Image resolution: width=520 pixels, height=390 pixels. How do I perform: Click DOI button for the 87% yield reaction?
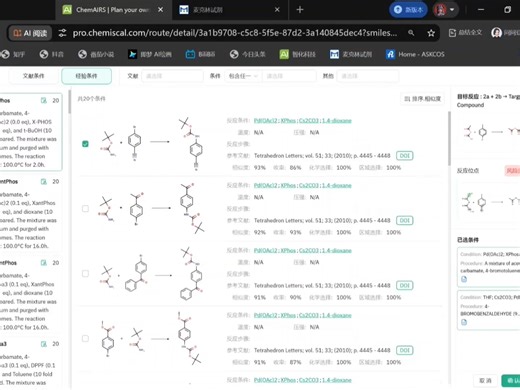pos(405,350)
